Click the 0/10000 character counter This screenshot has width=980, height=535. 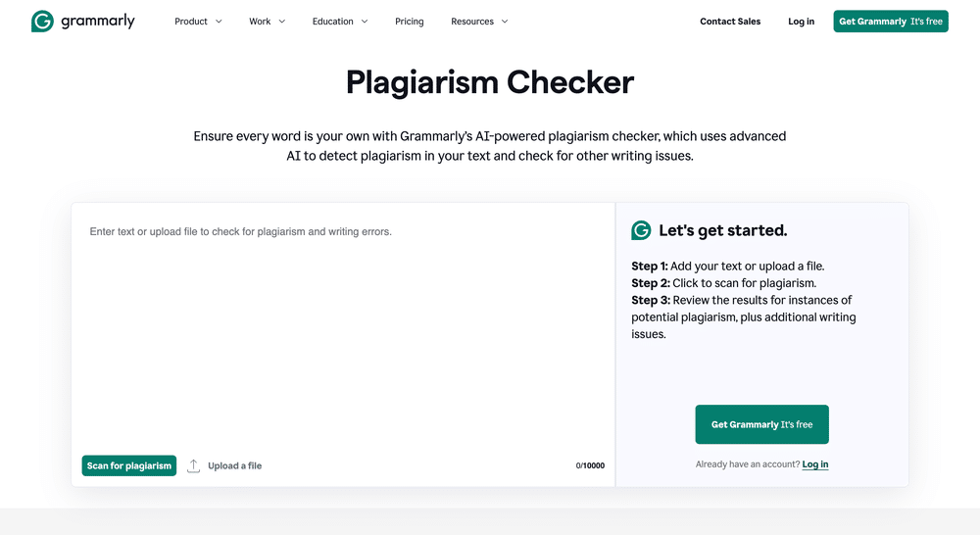590,465
